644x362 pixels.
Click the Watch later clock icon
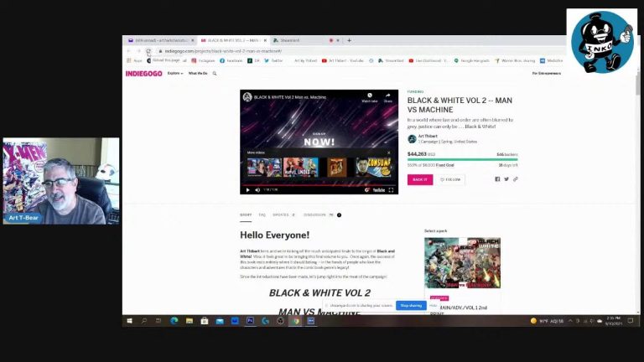point(369,97)
